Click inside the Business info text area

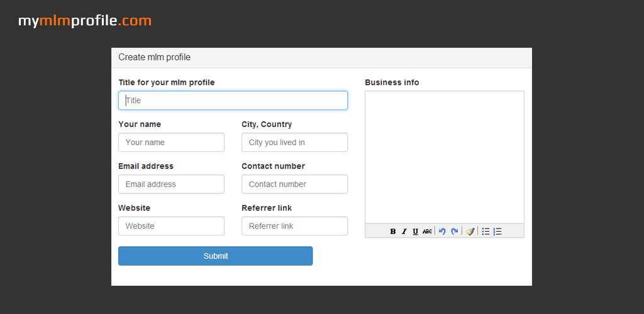pos(444,157)
